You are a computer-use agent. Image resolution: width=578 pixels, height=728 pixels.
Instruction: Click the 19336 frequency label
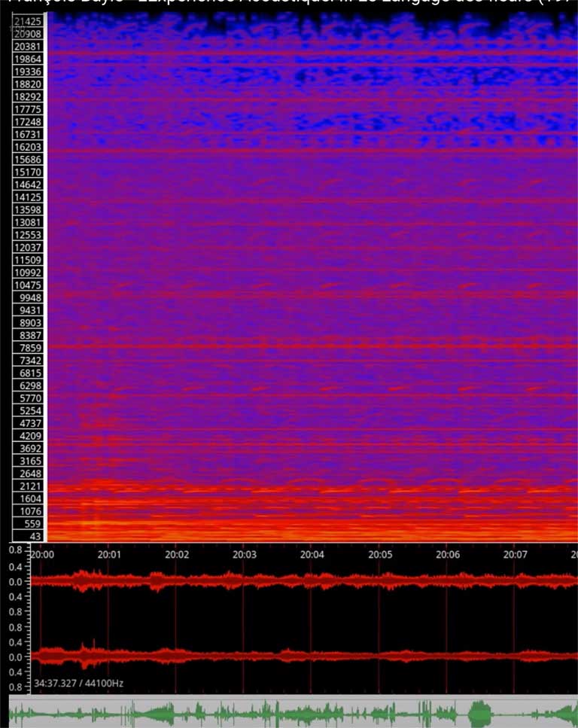coord(28,72)
